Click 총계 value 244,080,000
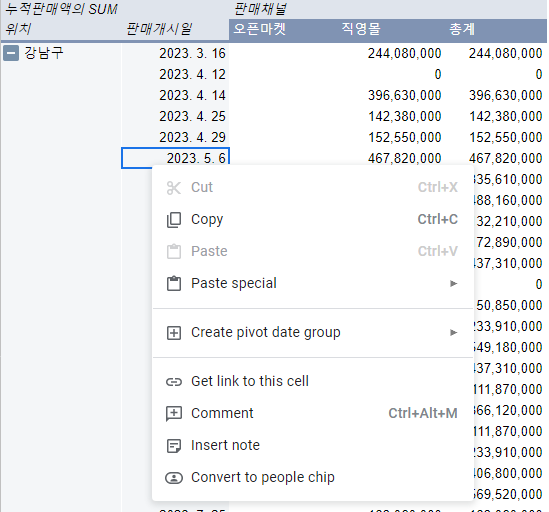549x512 pixels. point(506,54)
